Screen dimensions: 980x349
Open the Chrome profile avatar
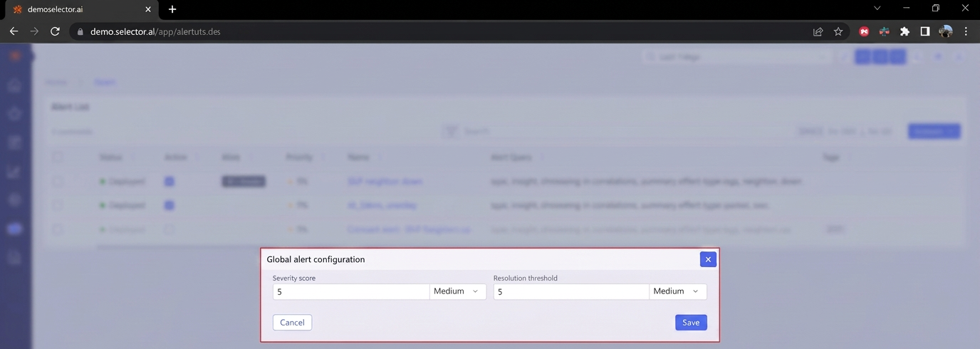945,31
